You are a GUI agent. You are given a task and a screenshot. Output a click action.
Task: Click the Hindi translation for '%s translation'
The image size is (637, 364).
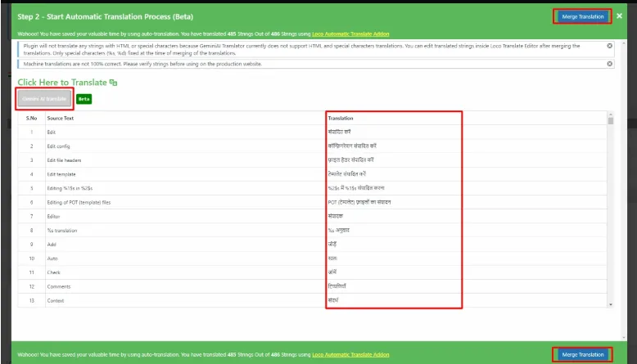(x=338, y=230)
